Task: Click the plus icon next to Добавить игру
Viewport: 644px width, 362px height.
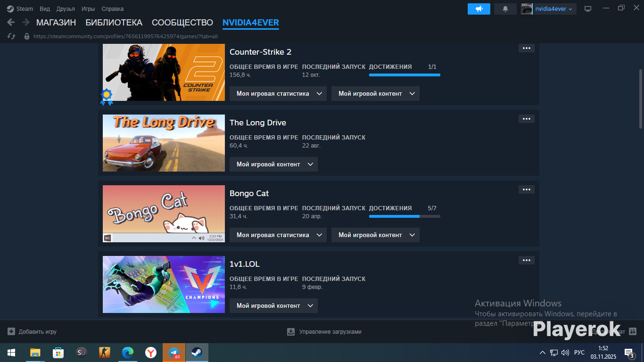Action: coord(11,332)
